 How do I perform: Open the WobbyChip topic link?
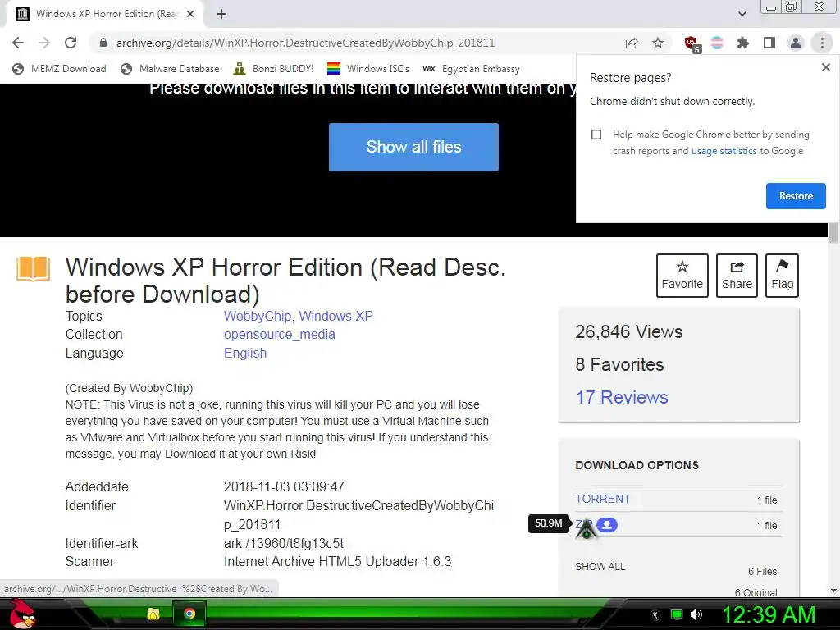[x=257, y=316]
